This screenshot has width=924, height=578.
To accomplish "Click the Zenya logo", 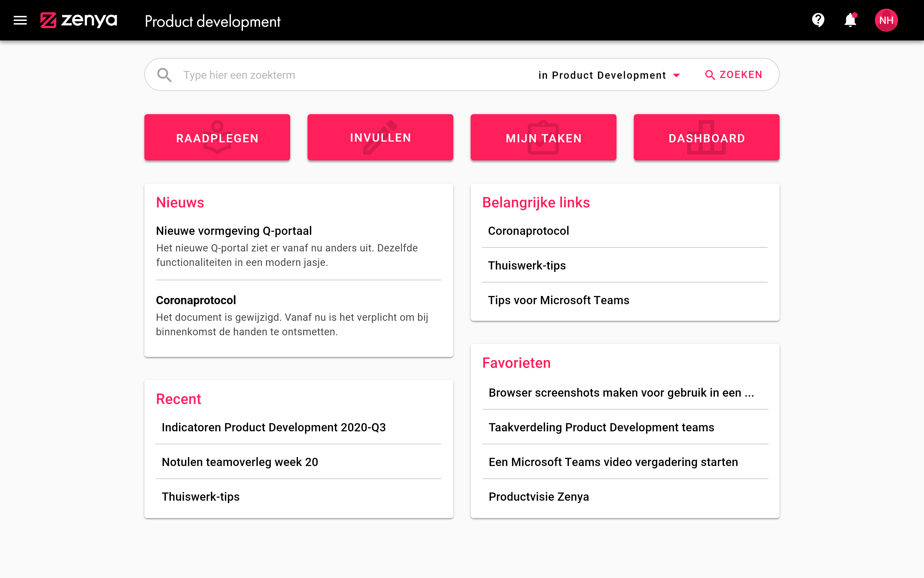I will click(x=79, y=20).
